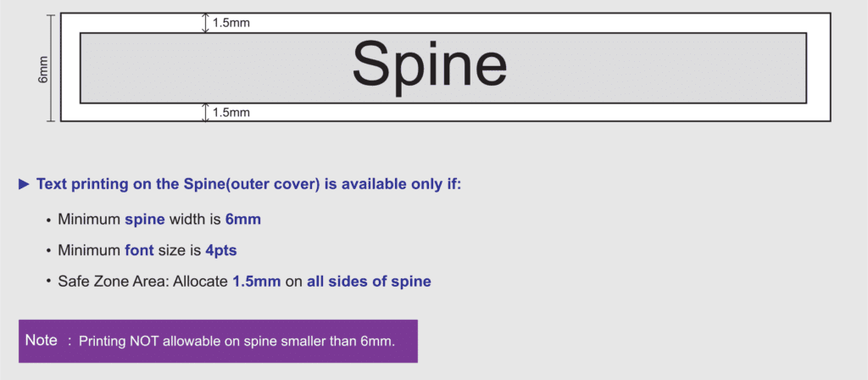Click the top 1.5mm measurement label

[x=231, y=23]
